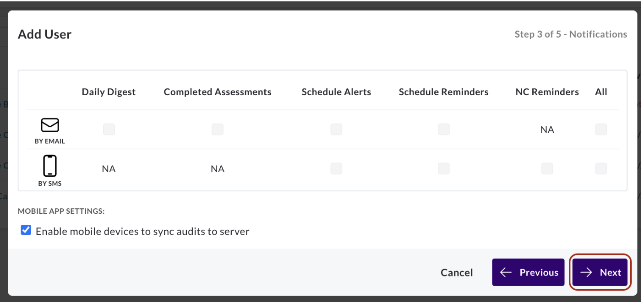
Task: Select All notifications by SMS checkbox
Action: pyautogui.click(x=601, y=169)
